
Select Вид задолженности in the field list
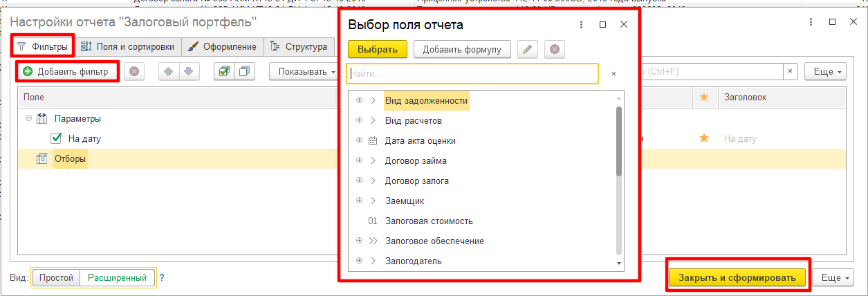[426, 100]
